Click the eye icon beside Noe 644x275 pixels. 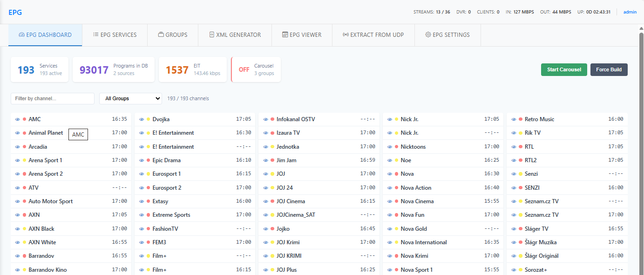tap(390, 160)
